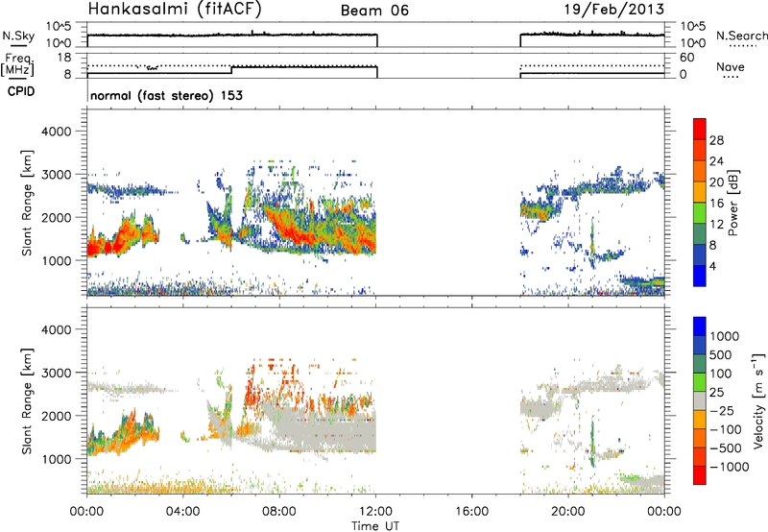The image size is (768, 532).
Task: Click the -500 label on velocity colorbar
Action: [726, 448]
